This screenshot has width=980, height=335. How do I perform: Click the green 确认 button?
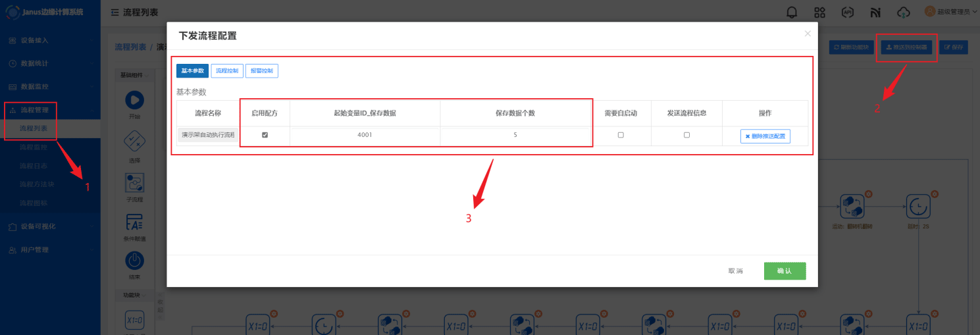[x=785, y=271]
